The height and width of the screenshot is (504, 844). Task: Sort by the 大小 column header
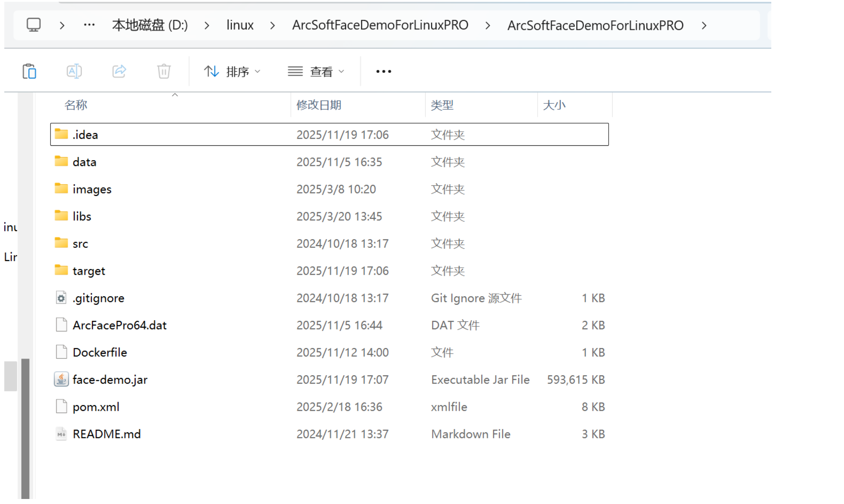[554, 105]
